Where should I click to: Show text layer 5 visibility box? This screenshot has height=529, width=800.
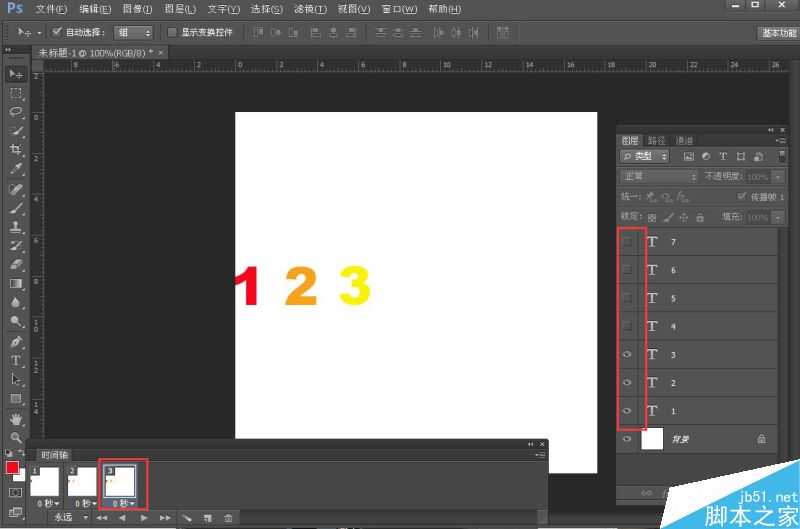[628, 298]
